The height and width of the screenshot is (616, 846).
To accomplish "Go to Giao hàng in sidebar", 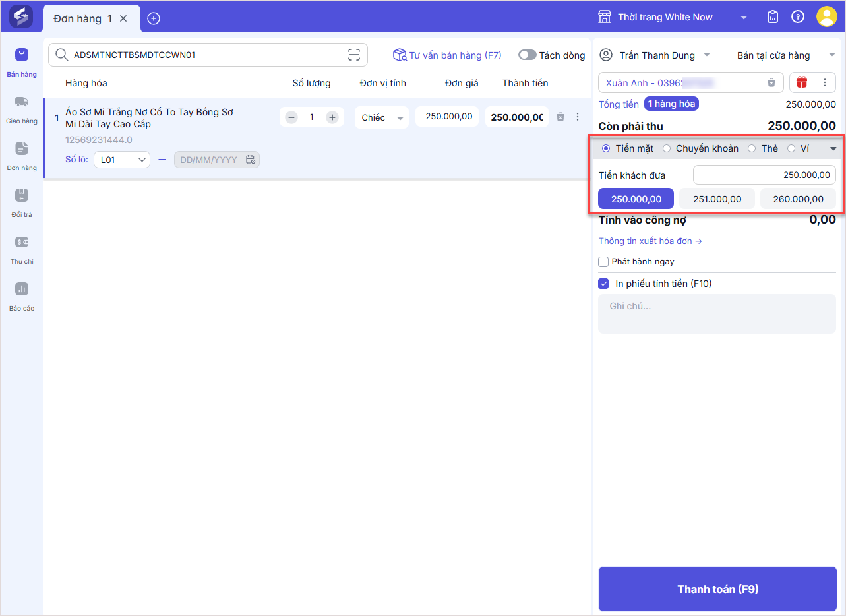I will [22, 109].
